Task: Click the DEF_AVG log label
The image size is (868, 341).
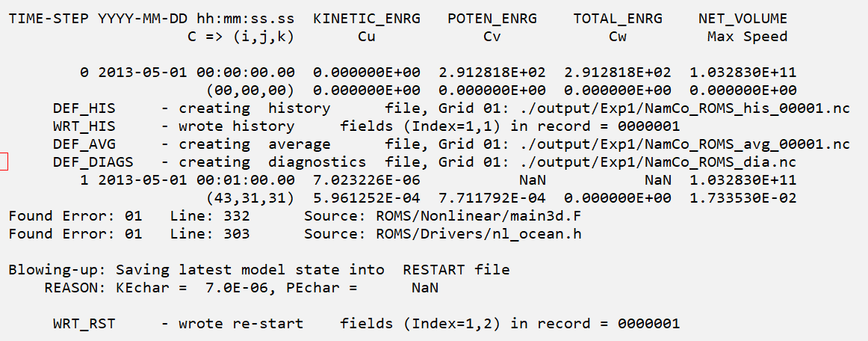Action: [x=84, y=144]
